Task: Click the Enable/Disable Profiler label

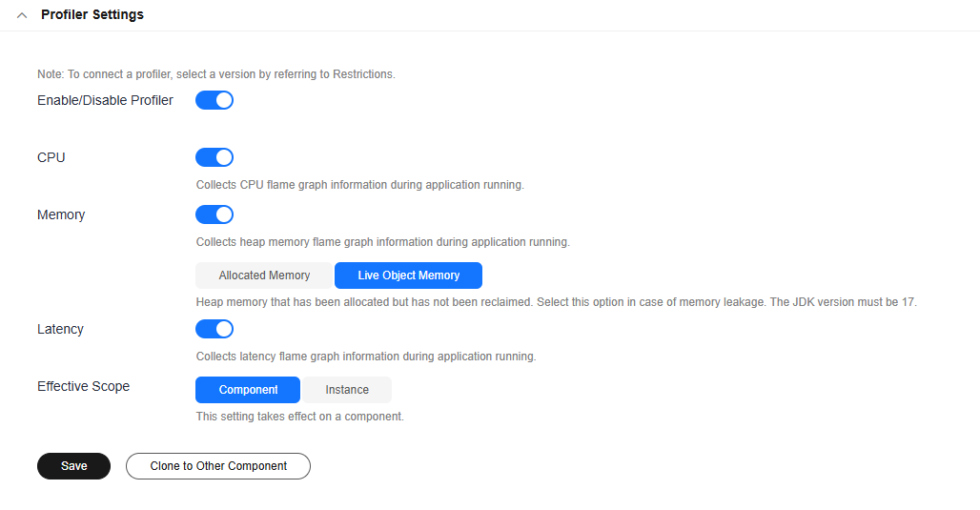Action: click(x=105, y=100)
